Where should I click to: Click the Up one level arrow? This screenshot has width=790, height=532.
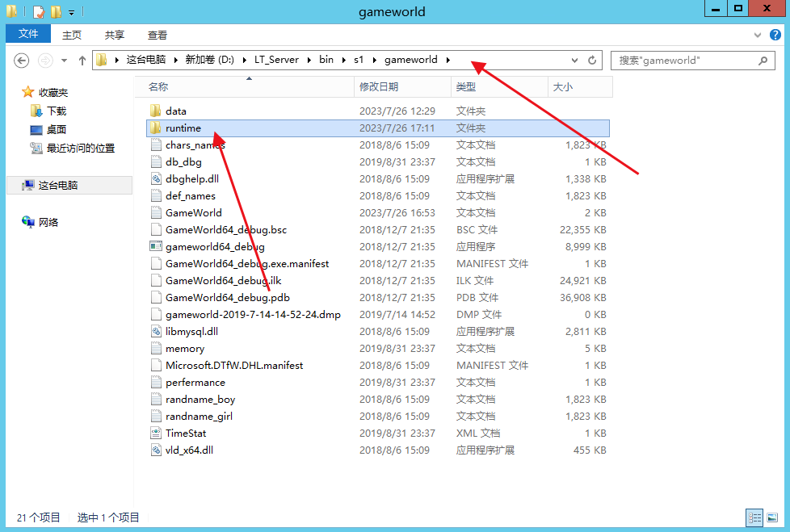click(x=82, y=61)
